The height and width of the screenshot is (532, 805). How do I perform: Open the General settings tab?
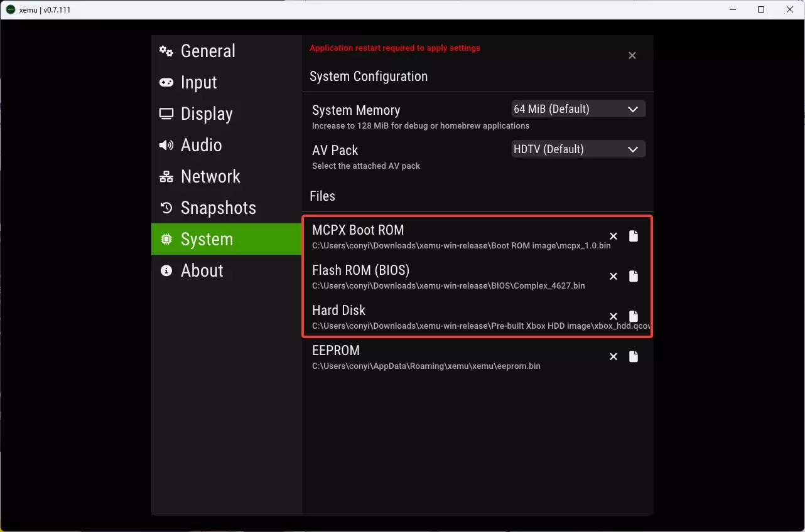(x=227, y=51)
